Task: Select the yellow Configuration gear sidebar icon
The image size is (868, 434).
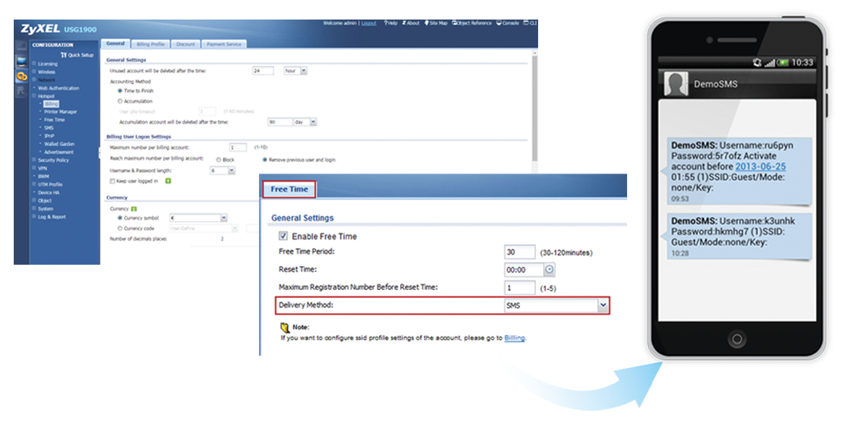Action: pyautogui.click(x=22, y=76)
